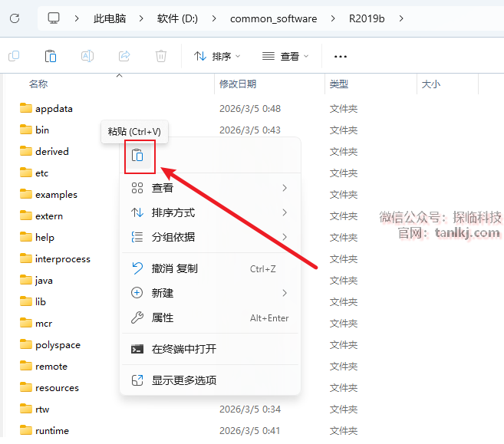Click the appdata folder icon
Screen dimensions: 504x444
[x=26, y=108]
